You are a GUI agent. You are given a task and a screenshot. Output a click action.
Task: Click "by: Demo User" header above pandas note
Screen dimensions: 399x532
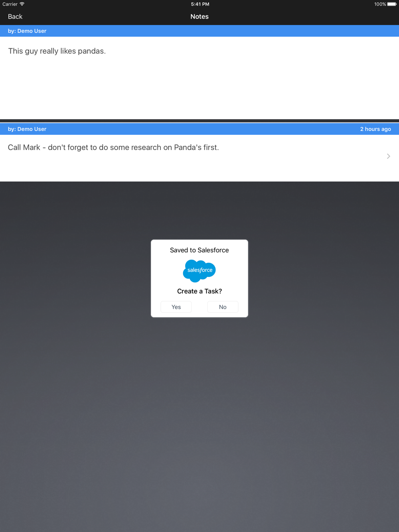click(x=27, y=31)
